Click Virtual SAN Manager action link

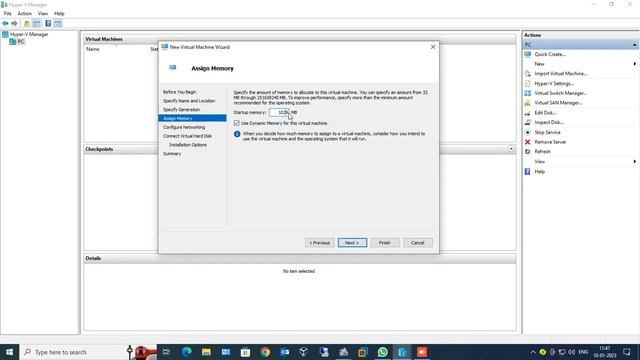(x=558, y=103)
